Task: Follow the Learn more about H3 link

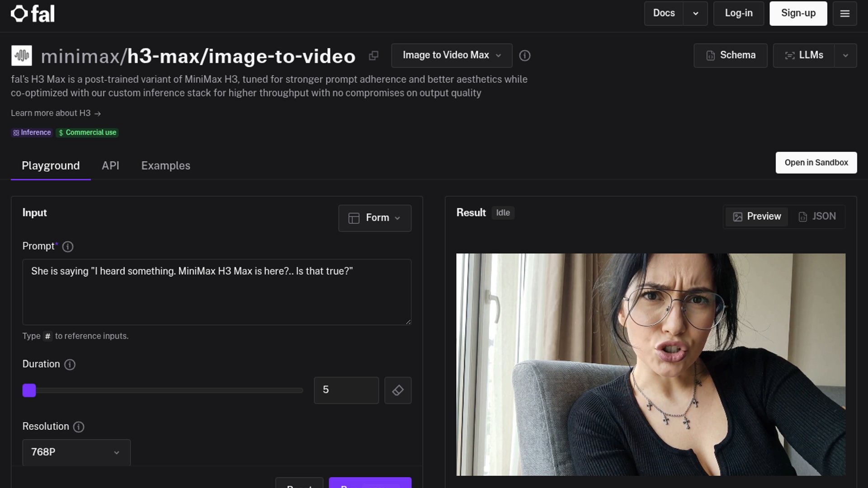Action: [x=56, y=113]
